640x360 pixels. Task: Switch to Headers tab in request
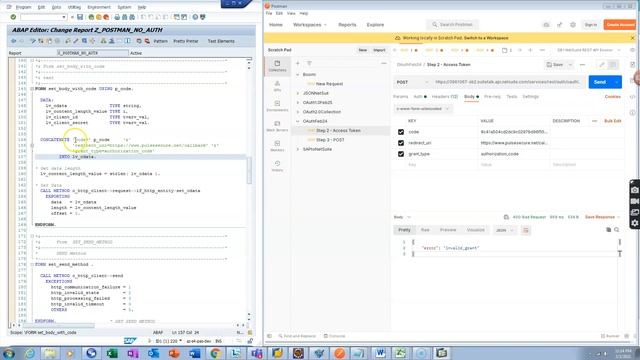coord(445,97)
